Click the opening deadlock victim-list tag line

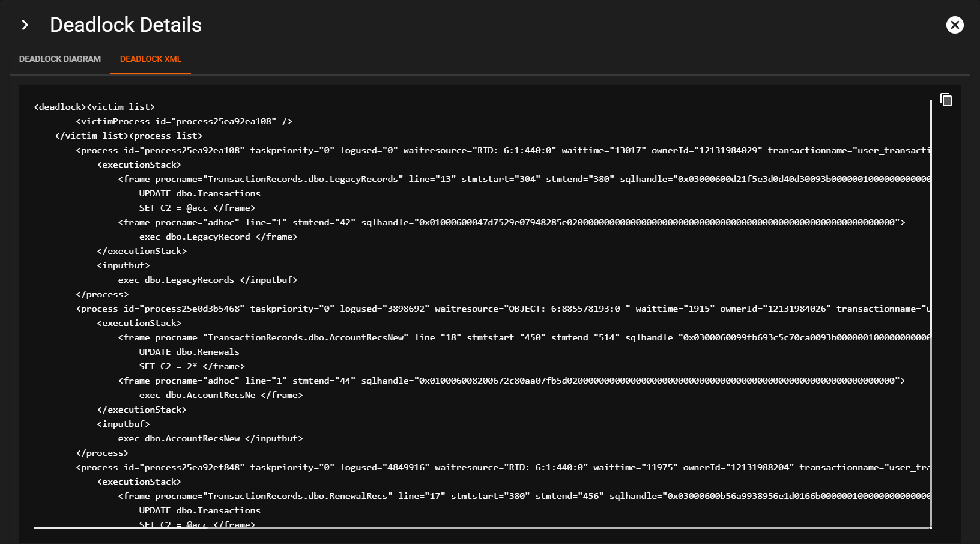pos(94,107)
